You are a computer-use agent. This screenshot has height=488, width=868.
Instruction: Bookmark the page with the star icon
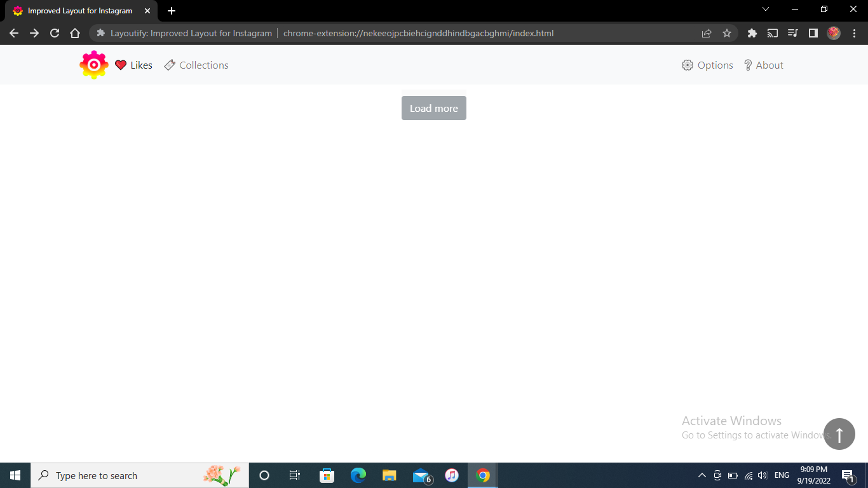pos(726,32)
